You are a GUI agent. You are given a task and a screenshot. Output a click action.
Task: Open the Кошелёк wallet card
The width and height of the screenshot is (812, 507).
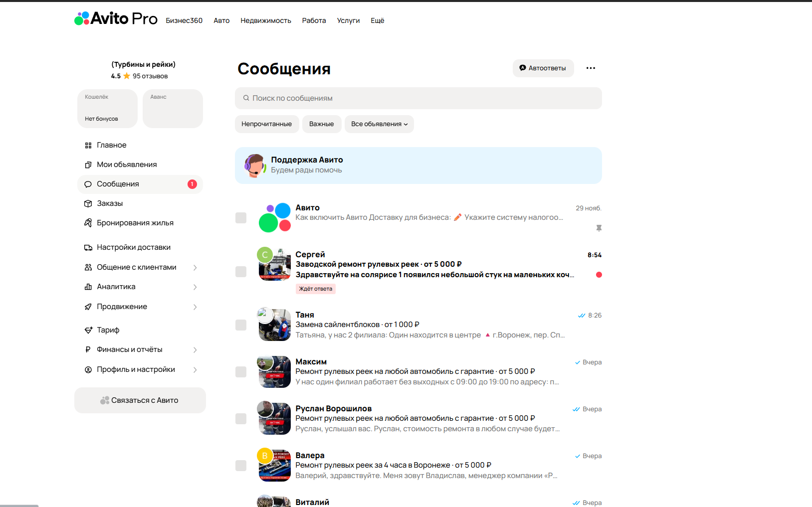click(x=107, y=109)
